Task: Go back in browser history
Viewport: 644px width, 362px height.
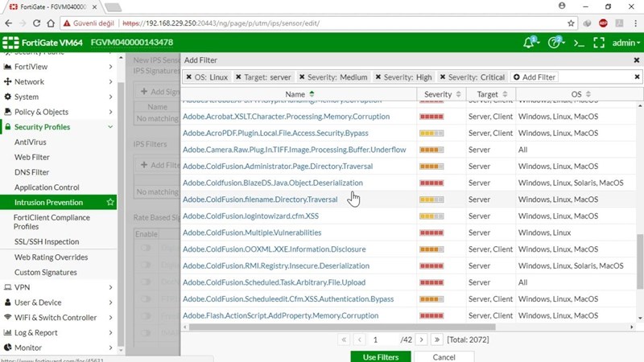Action: [9, 23]
